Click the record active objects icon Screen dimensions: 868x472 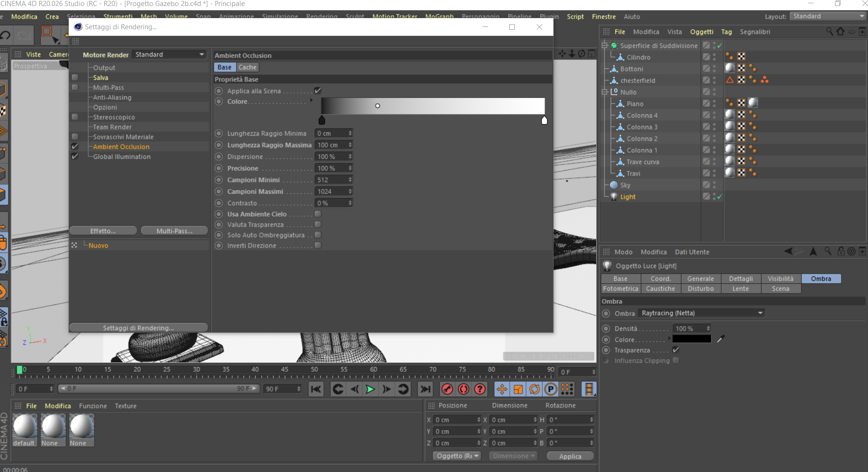coord(447,389)
